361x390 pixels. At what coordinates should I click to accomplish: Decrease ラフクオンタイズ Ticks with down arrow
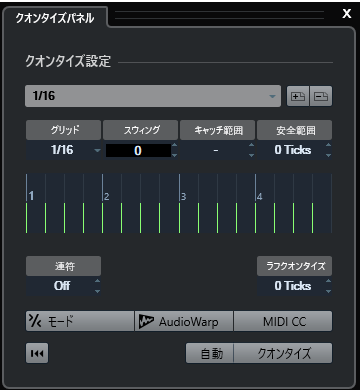point(328,291)
